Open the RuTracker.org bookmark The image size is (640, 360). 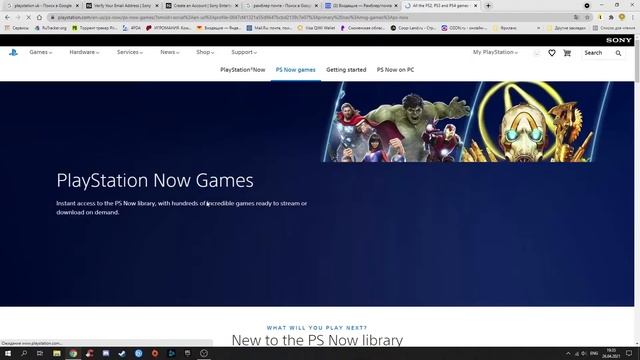(51, 28)
